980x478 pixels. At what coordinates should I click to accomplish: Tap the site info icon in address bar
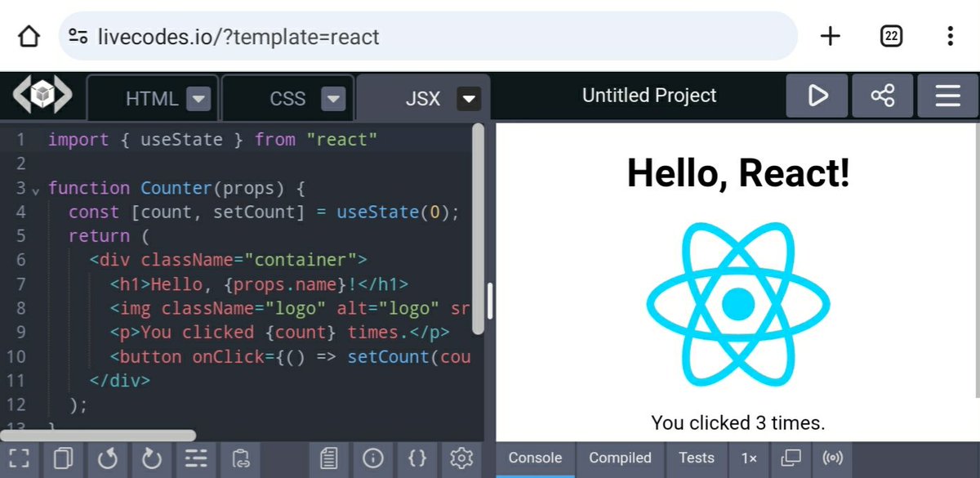pos(78,36)
